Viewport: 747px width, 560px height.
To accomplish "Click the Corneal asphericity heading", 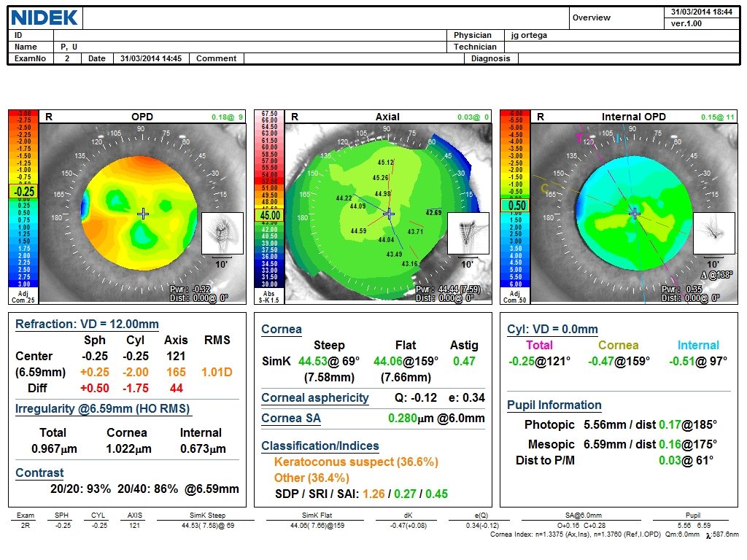I will point(315,398).
